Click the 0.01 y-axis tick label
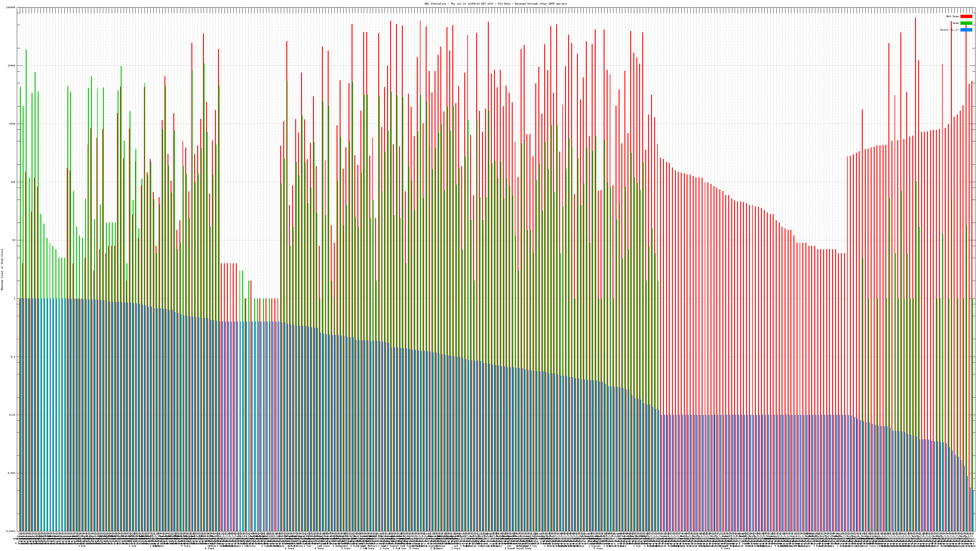The height and width of the screenshot is (551, 980). [13, 415]
